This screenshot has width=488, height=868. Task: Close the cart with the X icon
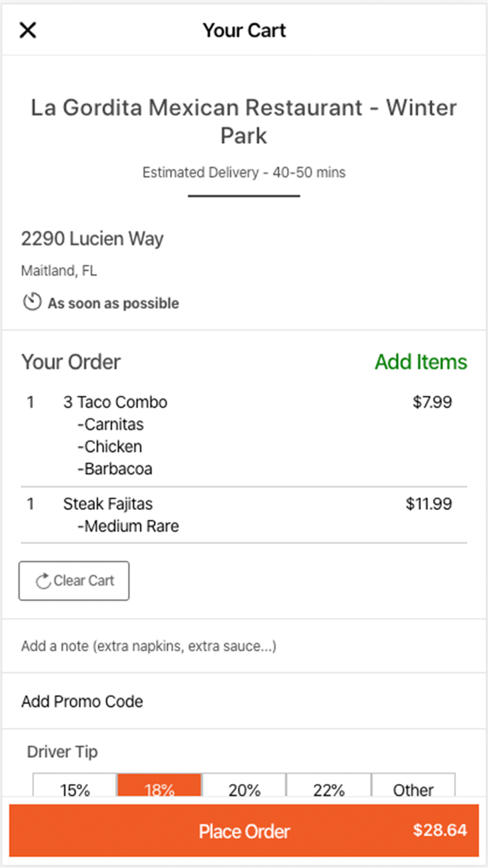tap(28, 30)
